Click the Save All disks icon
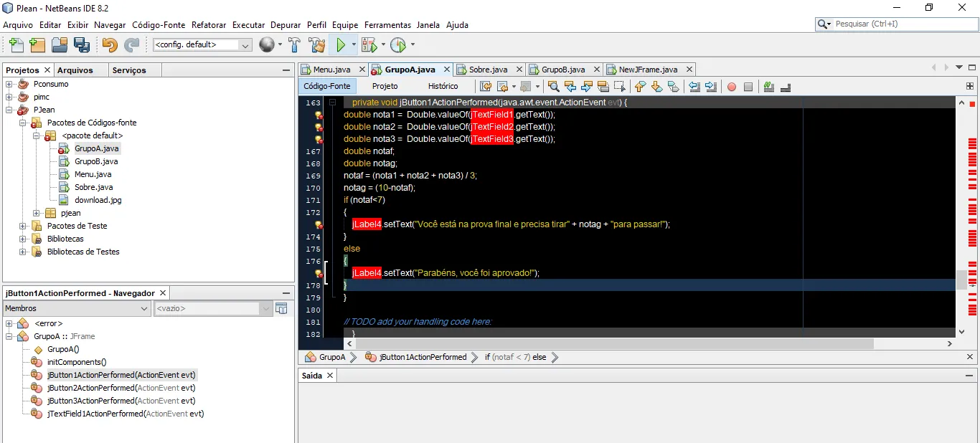 pos(82,45)
